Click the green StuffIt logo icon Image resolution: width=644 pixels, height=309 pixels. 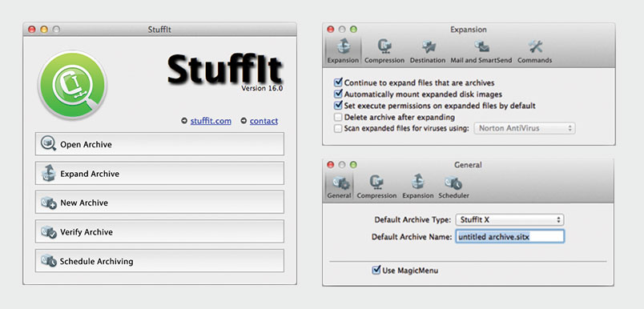(x=72, y=86)
